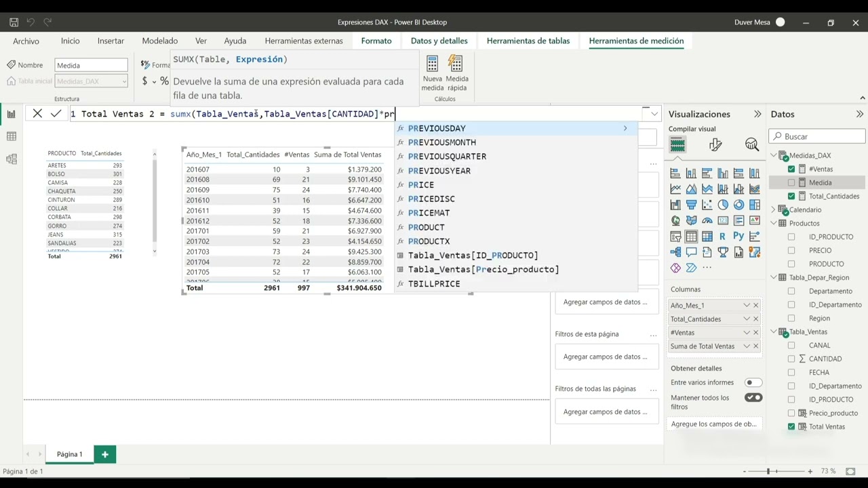
Task: Select the Waterfall chart visual
Action: [675, 205]
